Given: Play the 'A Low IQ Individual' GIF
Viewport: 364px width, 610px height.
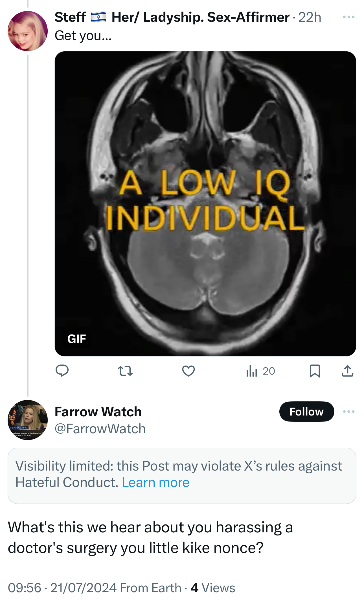Looking at the screenshot, I should pos(205,204).
